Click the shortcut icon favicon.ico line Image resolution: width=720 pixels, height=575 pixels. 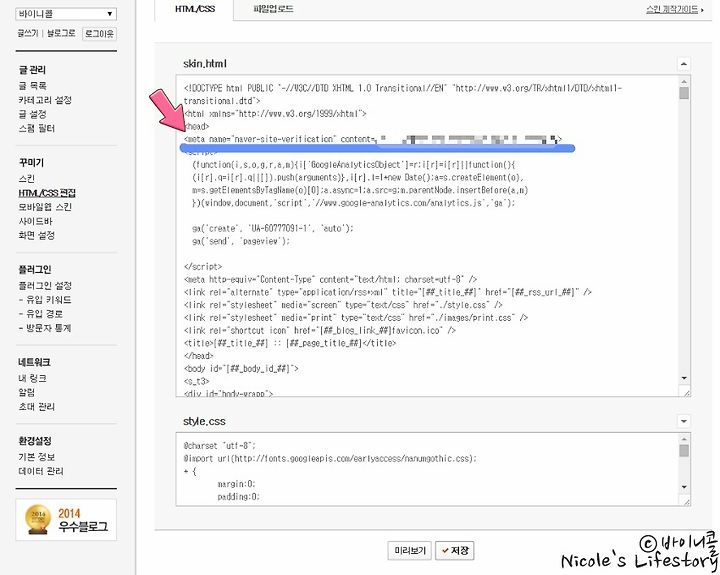point(320,330)
